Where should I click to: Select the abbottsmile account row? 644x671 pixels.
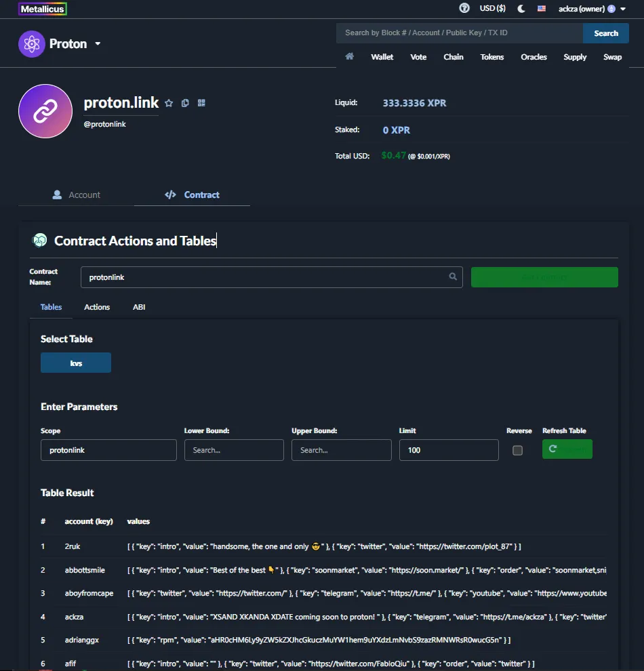[324, 570]
